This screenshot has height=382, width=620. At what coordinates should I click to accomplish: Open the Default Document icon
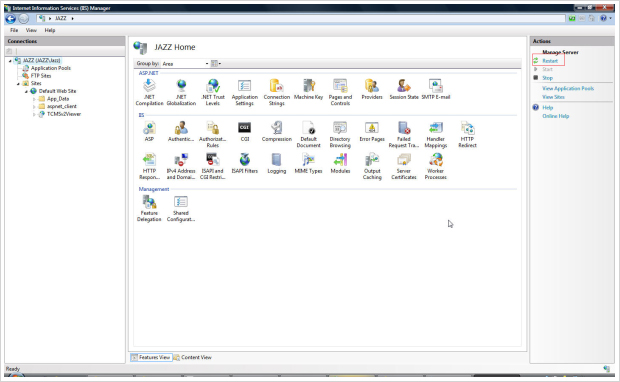click(x=308, y=134)
